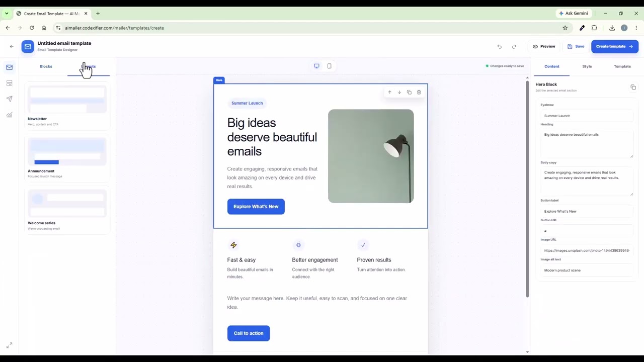Switch to the Blocks tab
Screen dimensions: 644x362
[46, 66]
